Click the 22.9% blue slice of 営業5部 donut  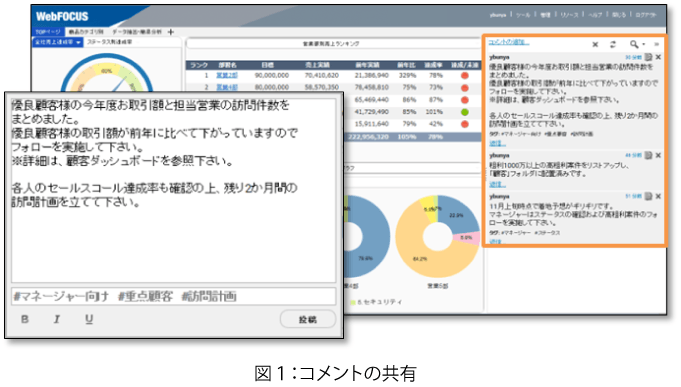tap(457, 214)
